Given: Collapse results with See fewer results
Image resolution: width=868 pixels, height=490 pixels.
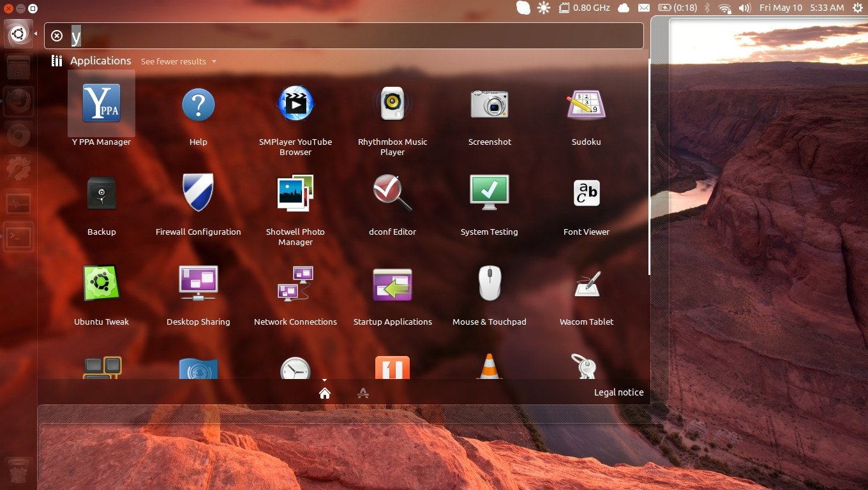Looking at the screenshot, I should click(179, 61).
